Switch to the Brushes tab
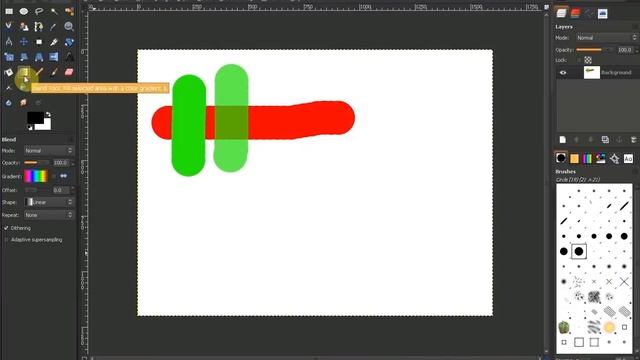This screenshot has height=360, width=640. [x=561, y=158]
